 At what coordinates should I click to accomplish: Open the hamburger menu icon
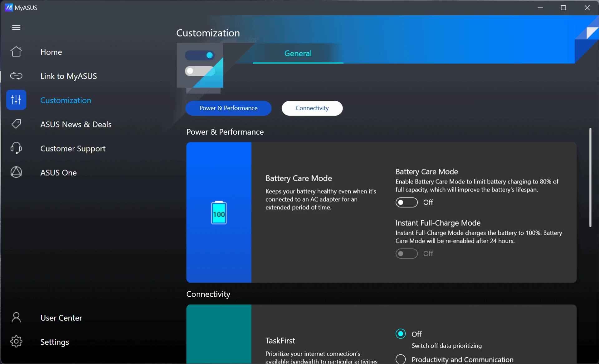pos(16,28)
